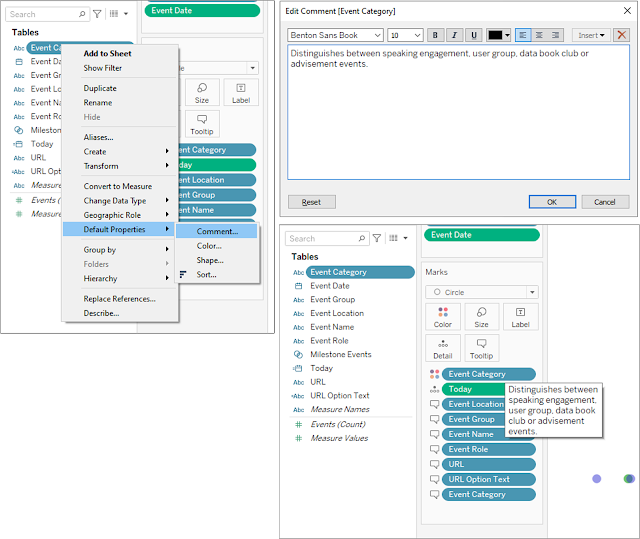The width and height of the screenshot is (640, 539).
Task: Click the Tooltip card in lower Marks
Action: click(x=482, y=348)
